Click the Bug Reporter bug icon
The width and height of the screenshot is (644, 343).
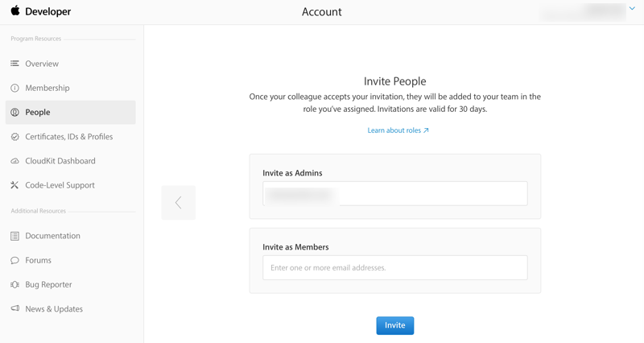point(14,284)
